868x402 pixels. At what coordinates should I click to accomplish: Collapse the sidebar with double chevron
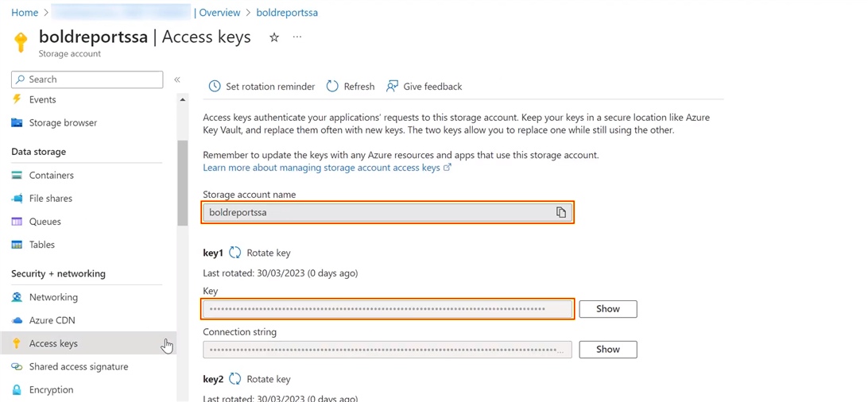177,79
